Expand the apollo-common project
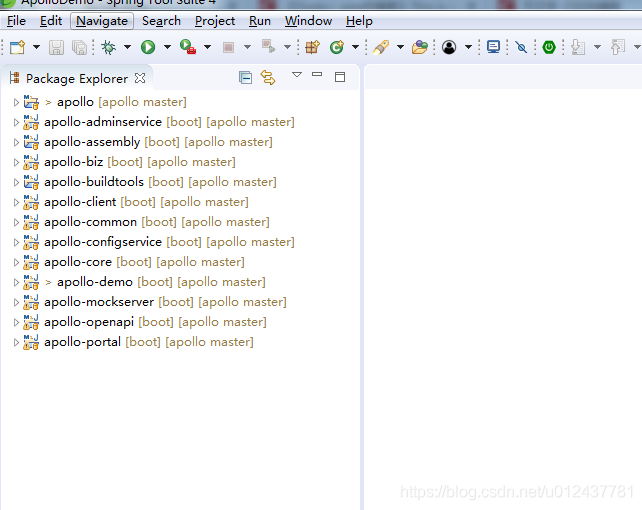This screenshot has height=510, width=642. point(16,223)
